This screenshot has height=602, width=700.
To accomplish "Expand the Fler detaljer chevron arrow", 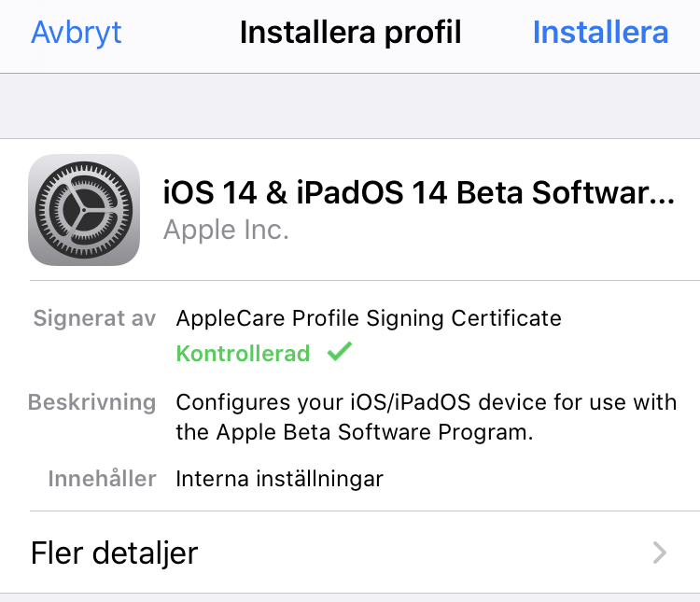I will [660, 553].
